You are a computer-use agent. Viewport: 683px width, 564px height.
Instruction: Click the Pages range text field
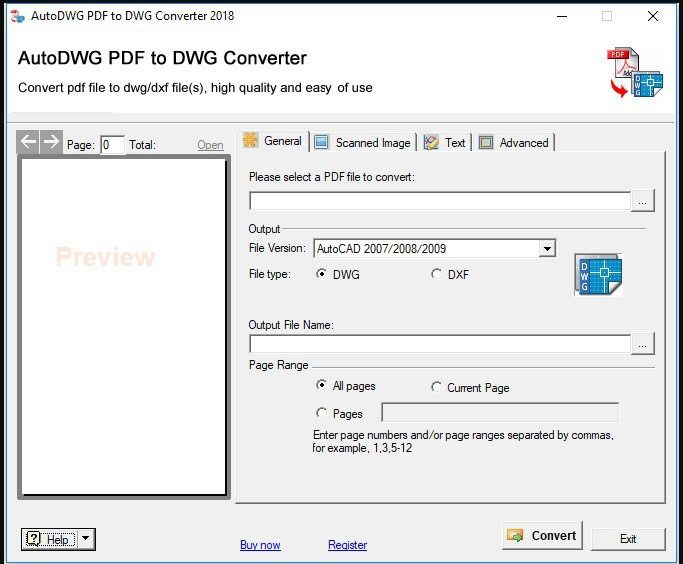tap(500, 412)
